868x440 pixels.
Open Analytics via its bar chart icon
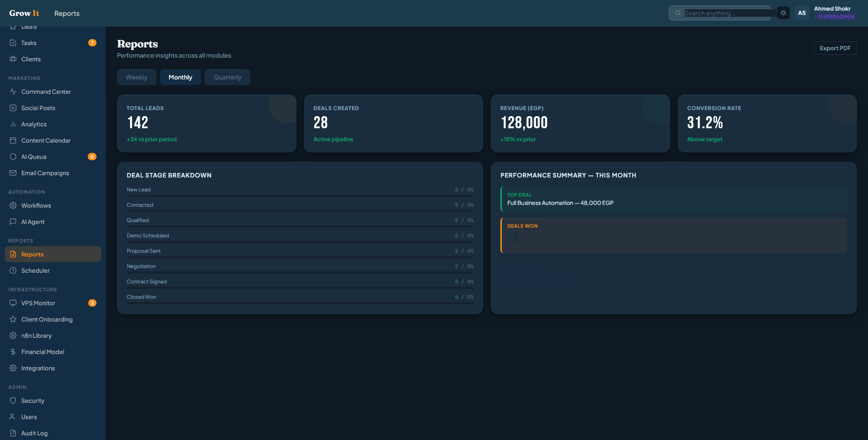[x=13, y=124]
